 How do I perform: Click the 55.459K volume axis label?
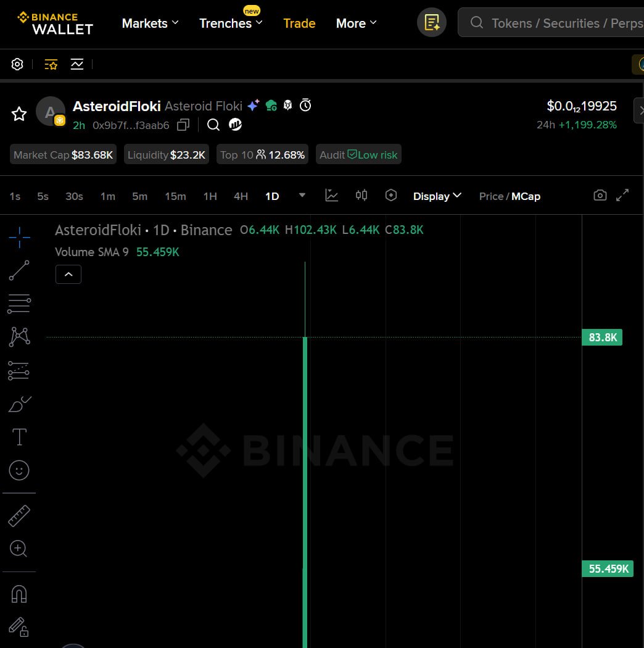(607, 568)
